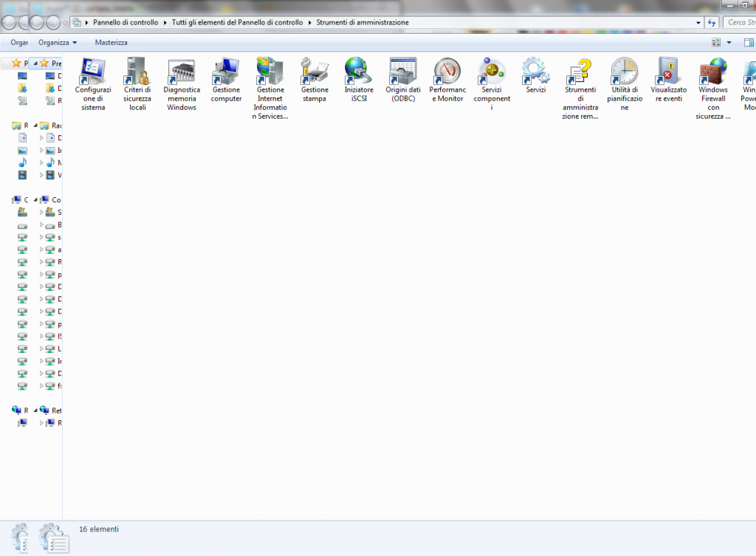
Task: Open address bar history dropdown arrow
Action: (698, 22)
